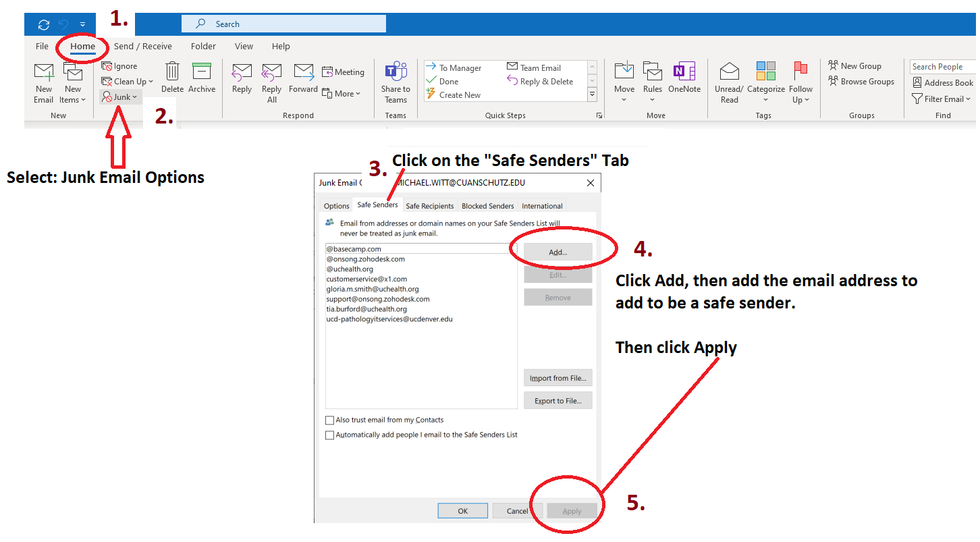Viewport: 980px width, 542px height.
Task: Click the Forward email icon
Action: click(x=303, y=72)
